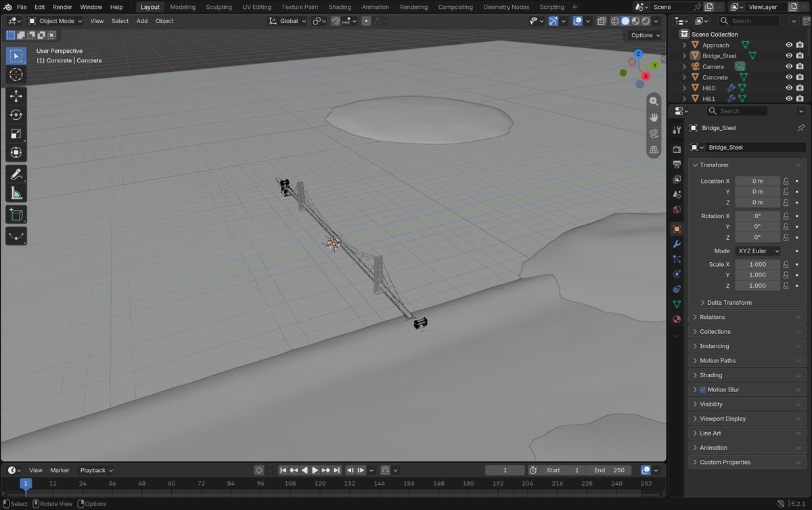This screenshot has height=510, width=812.
Task: Activate the Rotate tool
Action: (x=16, y=115)
